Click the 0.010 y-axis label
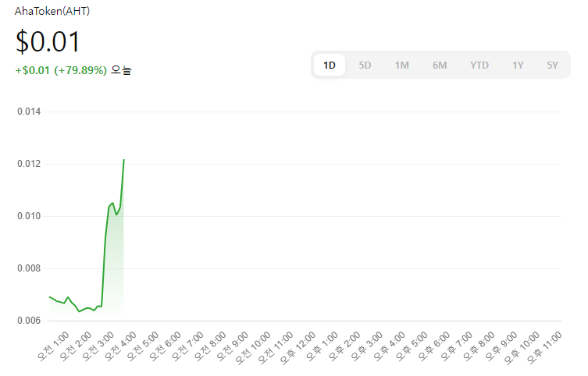Image resolution: width=588 pixels, height=376 pixels. click(29, 216)
